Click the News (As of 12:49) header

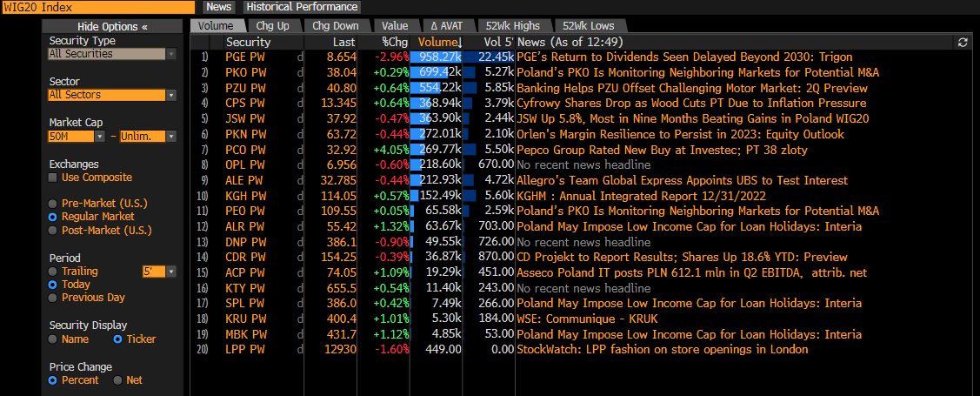(570, 42)
